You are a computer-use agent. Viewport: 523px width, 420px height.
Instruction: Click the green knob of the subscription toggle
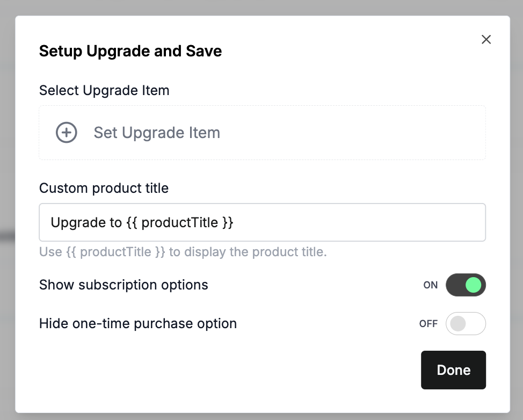473,285
